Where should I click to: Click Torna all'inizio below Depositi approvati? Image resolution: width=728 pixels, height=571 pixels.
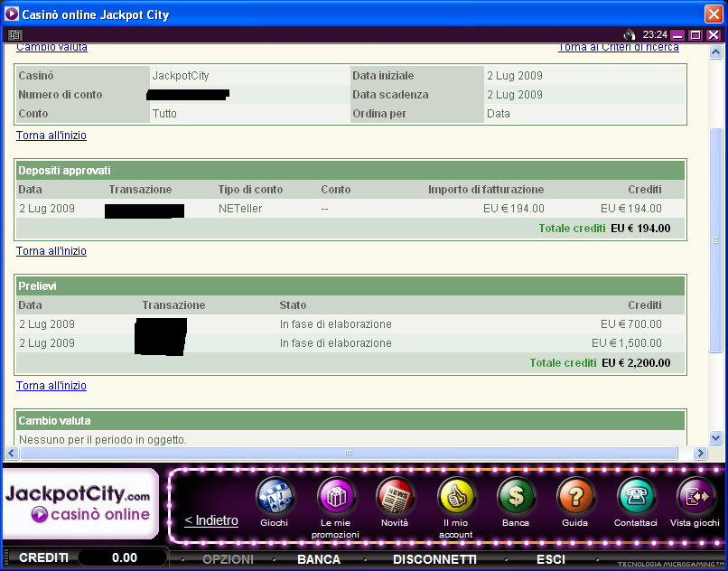click(51, 251)
